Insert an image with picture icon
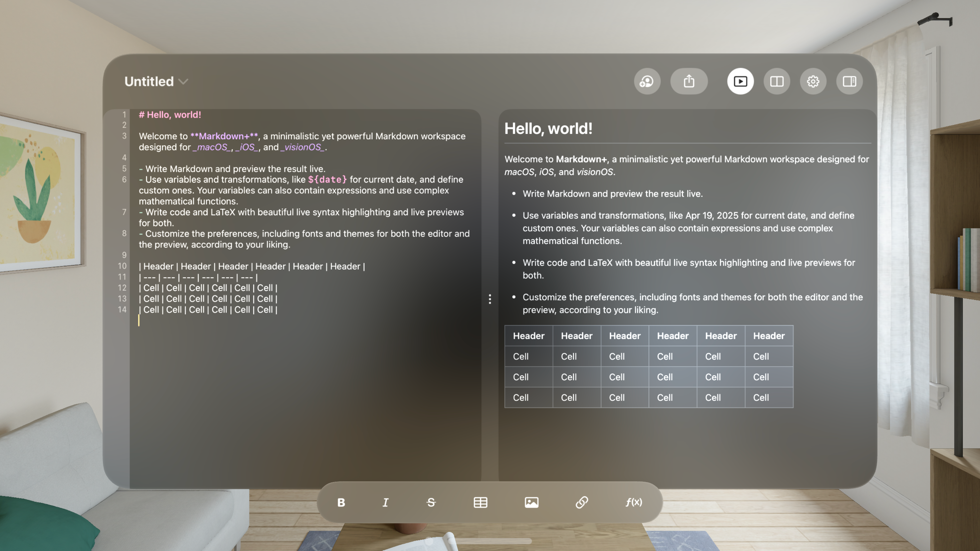The width and height of the screenshot is (980, 551). [531, 502]
